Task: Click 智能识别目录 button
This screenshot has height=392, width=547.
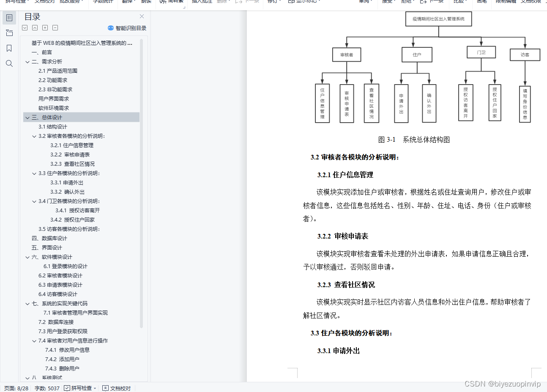Action: 127,28
